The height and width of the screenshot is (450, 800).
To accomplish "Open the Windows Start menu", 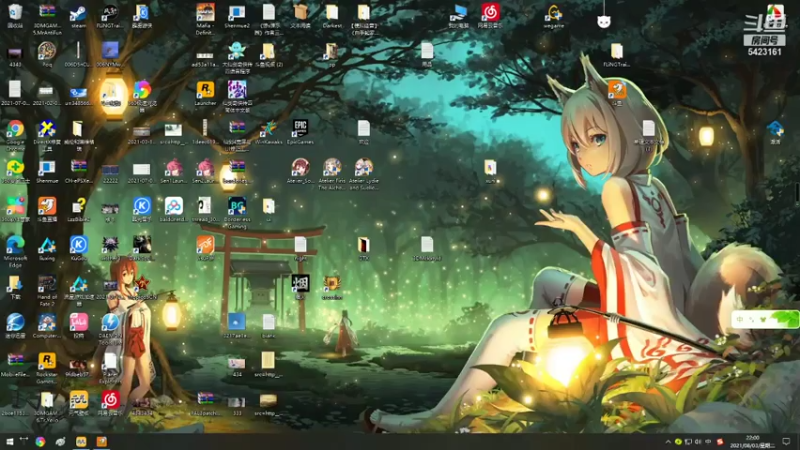I will tap(9, 441).
